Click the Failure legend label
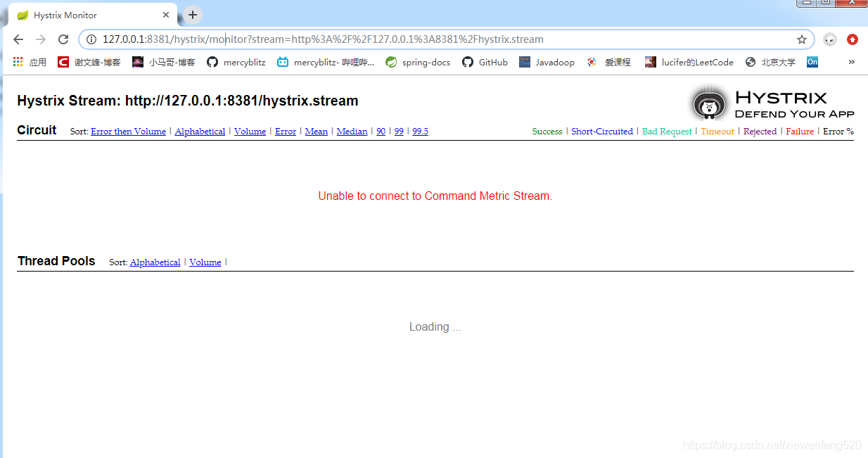 pos(800,132)
